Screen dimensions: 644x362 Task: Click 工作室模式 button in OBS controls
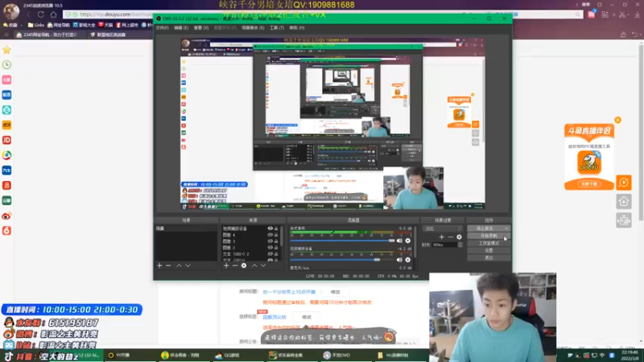tap(489, 243)
